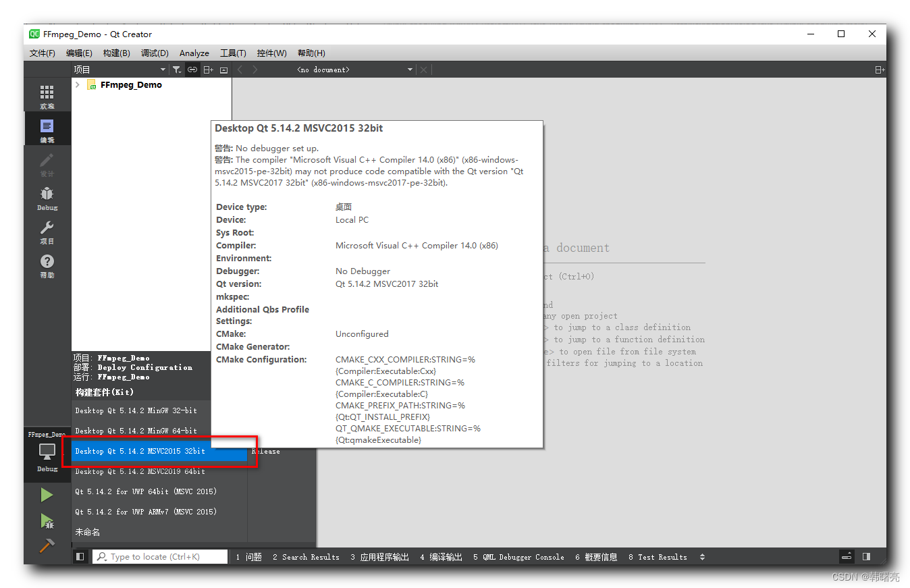Switch to the 4 编译输出 output pane
The image size is (910, 588).
(x=441, y=556)
